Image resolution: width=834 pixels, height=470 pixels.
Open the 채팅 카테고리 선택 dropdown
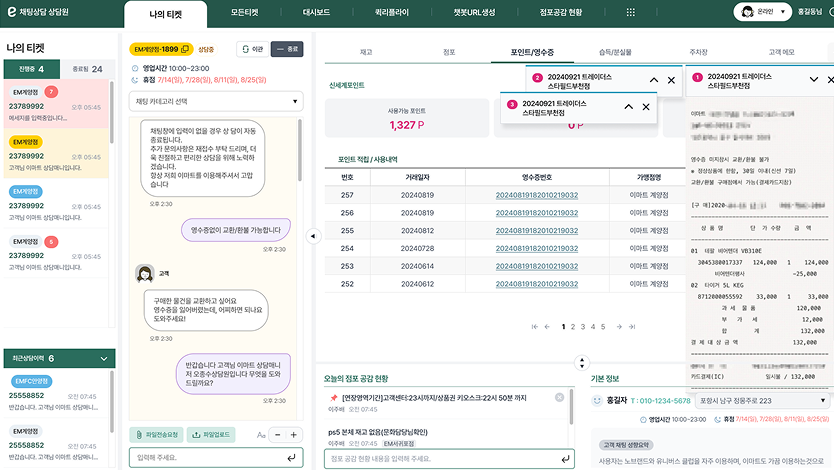click(x=216, y=101)
